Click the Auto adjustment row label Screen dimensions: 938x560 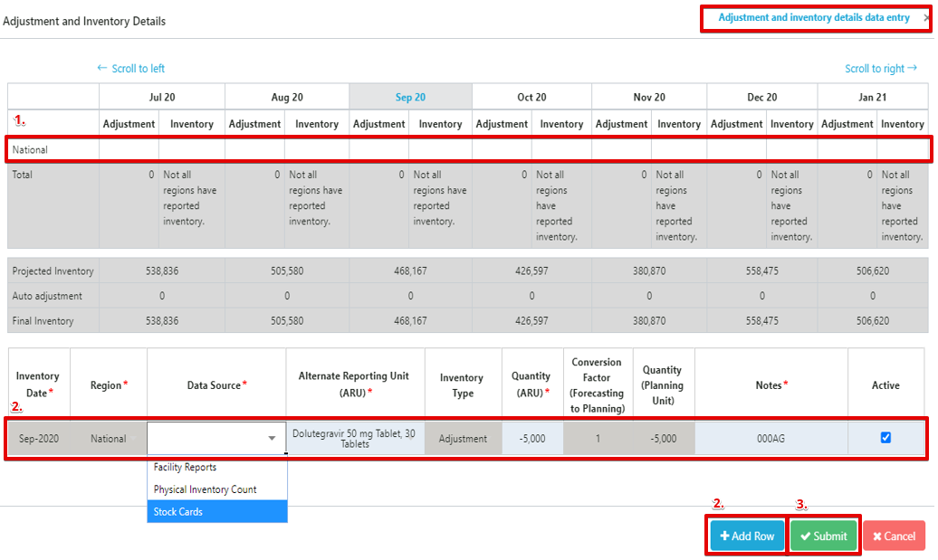(x=47, y=296)
